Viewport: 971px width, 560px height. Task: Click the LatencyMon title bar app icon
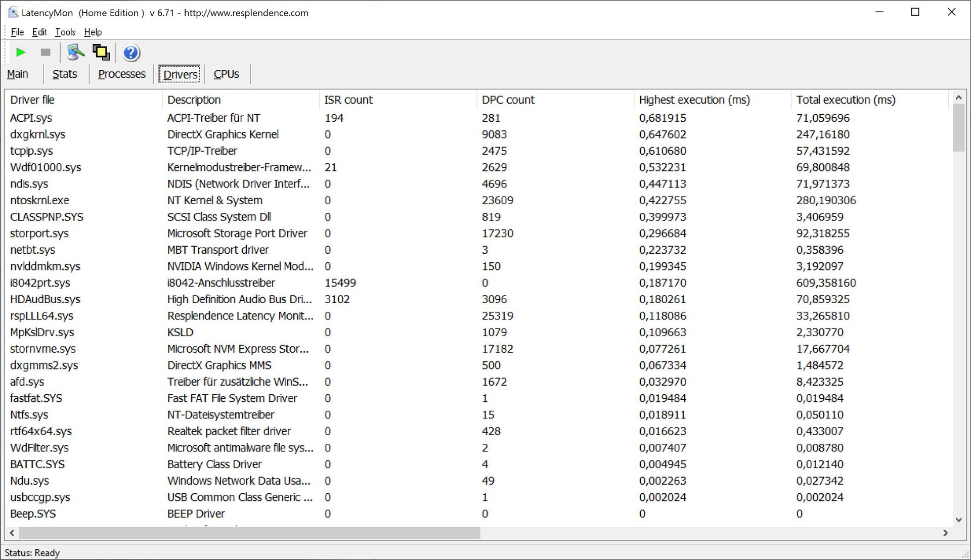[13, 13]
